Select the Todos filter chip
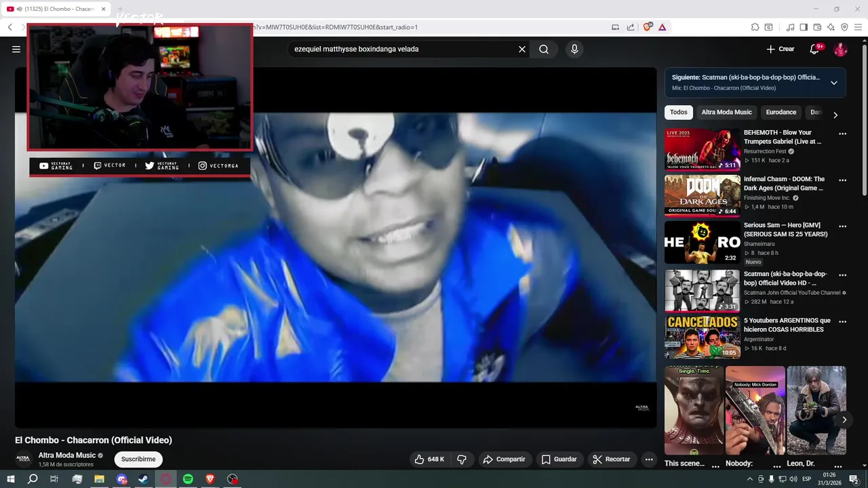Image resolution: width=868 pixels, height=488 pixels. [x=678, y=113]
